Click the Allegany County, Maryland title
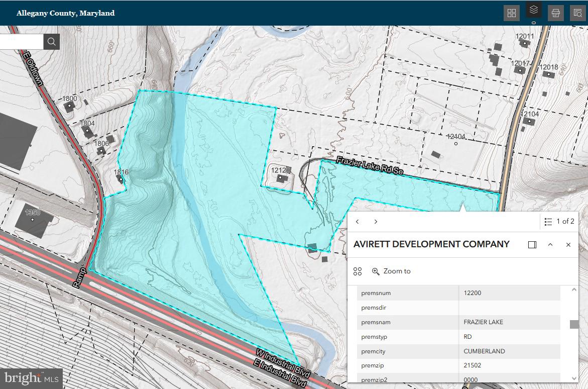This screenshot has height=389, width=588. point(65,13)
